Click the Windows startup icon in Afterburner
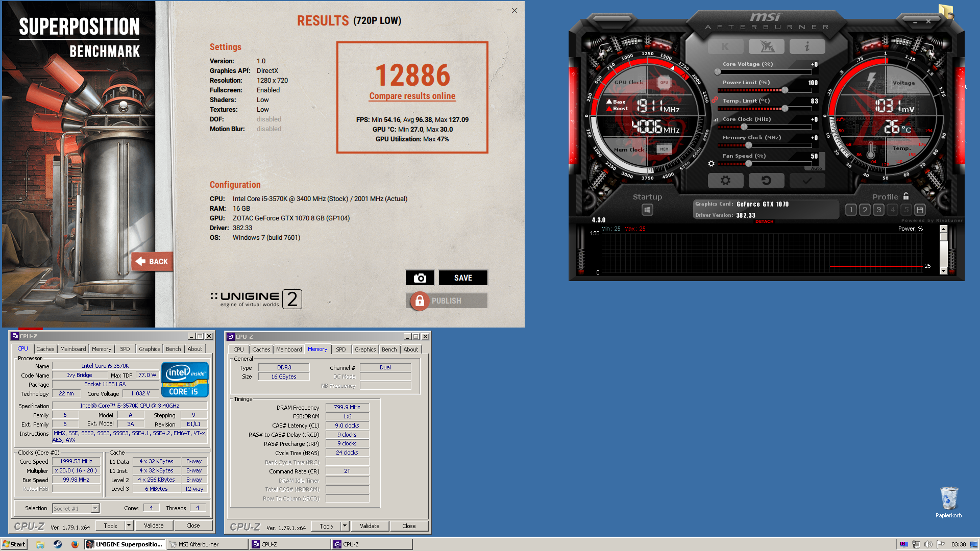 pyautogui.click(x=647, y=210)
